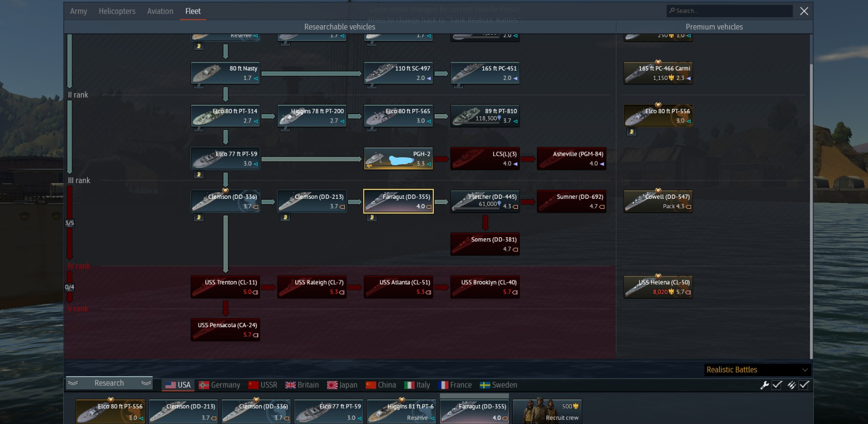Select Farragut (DD-355) in crew slot bar
Screen dimensions: 868x424
click(474, 411)
